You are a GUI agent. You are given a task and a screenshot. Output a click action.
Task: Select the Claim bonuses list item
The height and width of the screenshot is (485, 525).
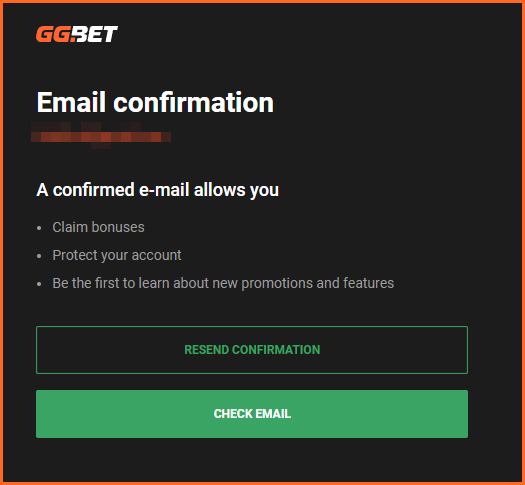coord(98,227)
